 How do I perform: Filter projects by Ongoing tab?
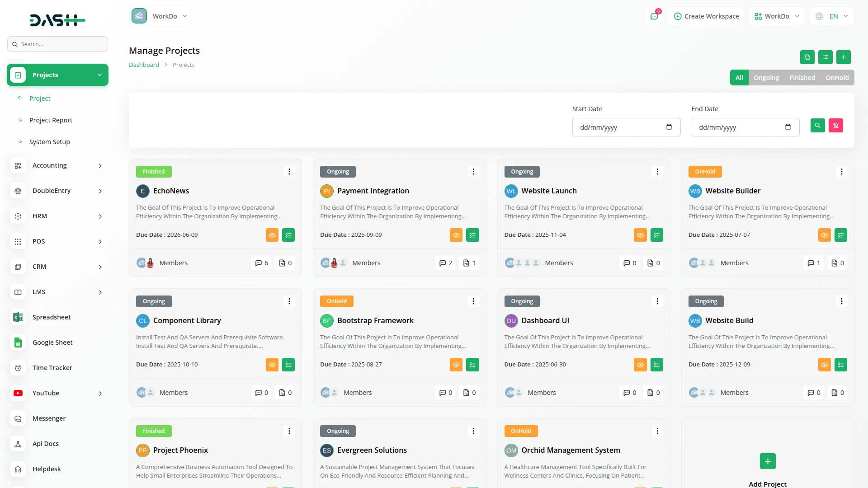click(766, 78)
